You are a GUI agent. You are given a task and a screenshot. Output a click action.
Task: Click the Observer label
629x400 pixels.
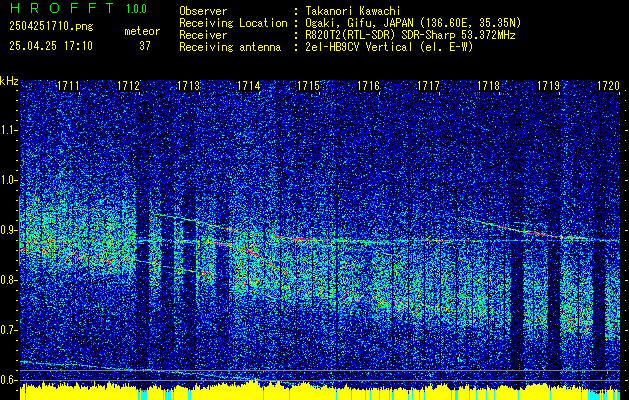pyautogui.click(x=203, y=11)
